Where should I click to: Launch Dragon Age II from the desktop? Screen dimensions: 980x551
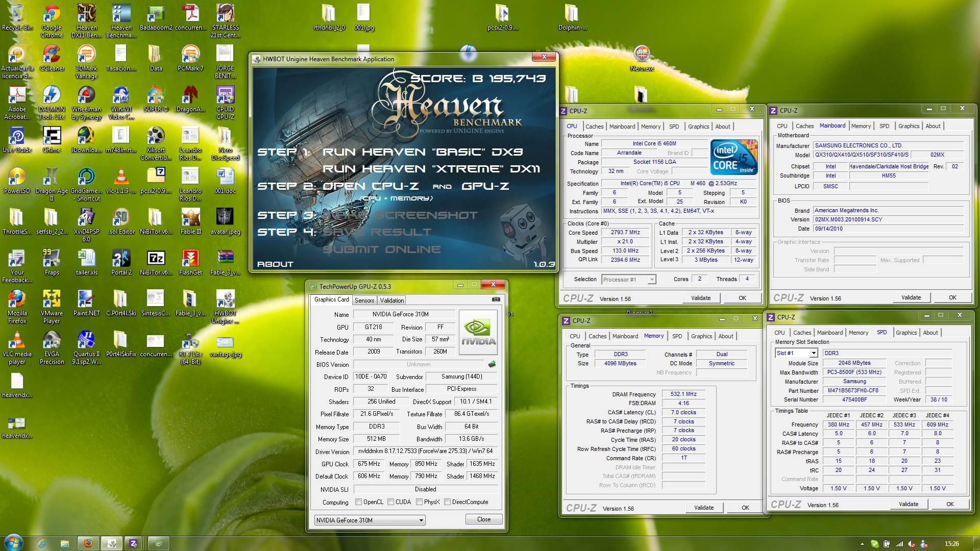click(52, 184)
